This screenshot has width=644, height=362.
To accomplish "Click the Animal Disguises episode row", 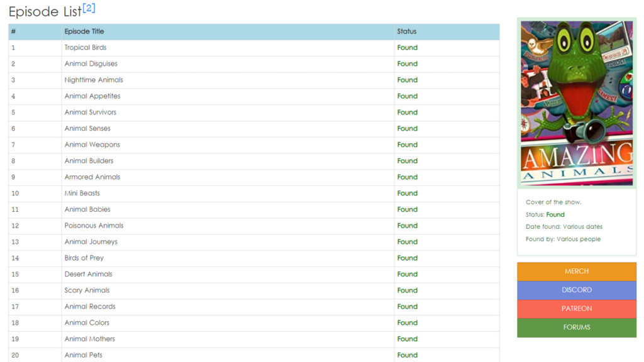I will tap(91, 64).
